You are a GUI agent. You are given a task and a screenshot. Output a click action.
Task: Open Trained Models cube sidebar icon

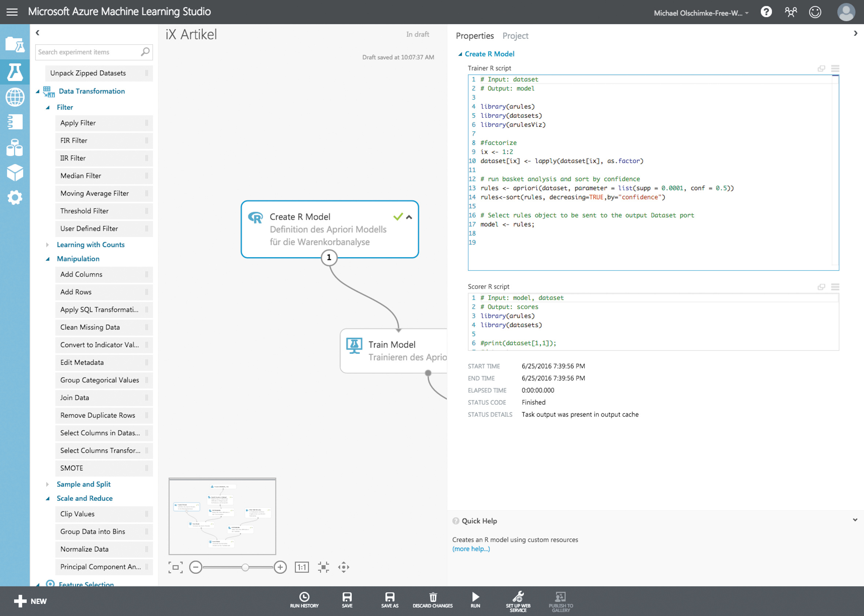15,172
